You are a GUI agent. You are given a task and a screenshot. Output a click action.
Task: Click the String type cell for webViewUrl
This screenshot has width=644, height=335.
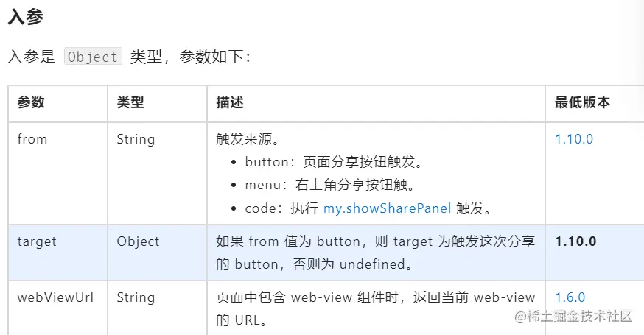pyautogui.click(x=136, y=297)
